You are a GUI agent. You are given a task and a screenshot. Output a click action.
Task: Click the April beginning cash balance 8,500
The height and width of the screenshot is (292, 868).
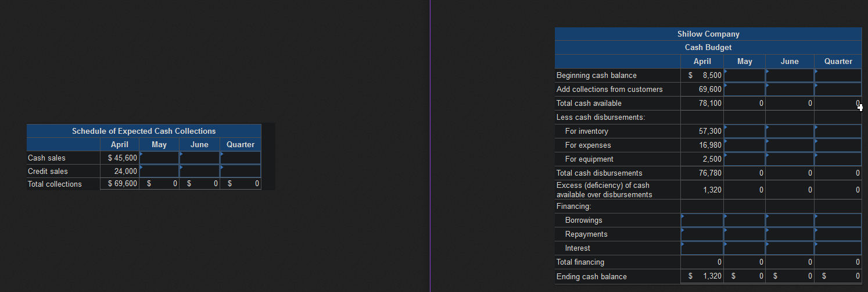(x=712, y=75)
